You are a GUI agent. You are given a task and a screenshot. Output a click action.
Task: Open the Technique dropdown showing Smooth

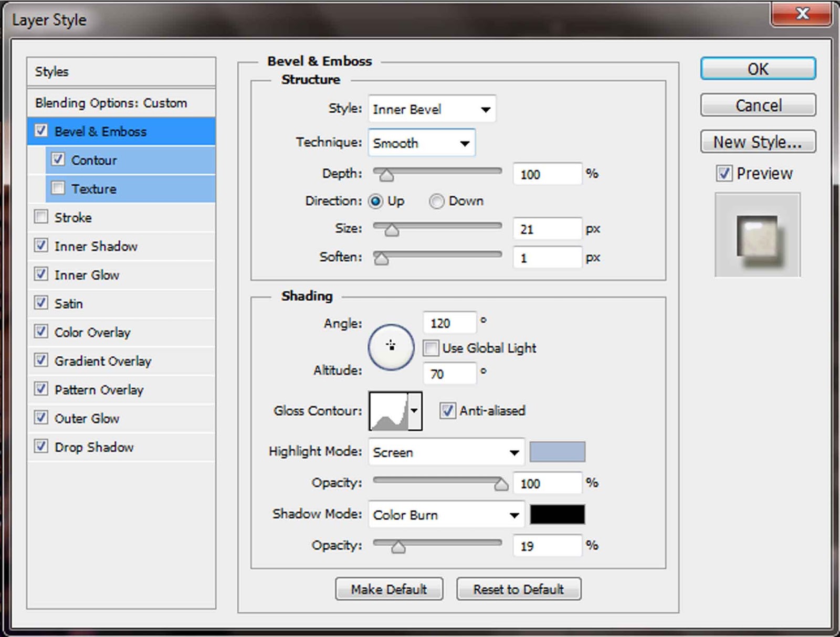pos(422,143)
